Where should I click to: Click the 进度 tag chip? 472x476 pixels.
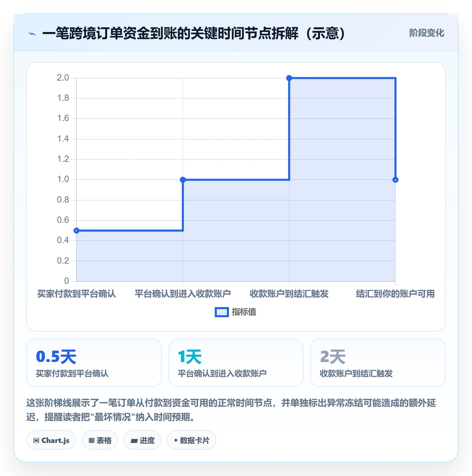[142, 440]
